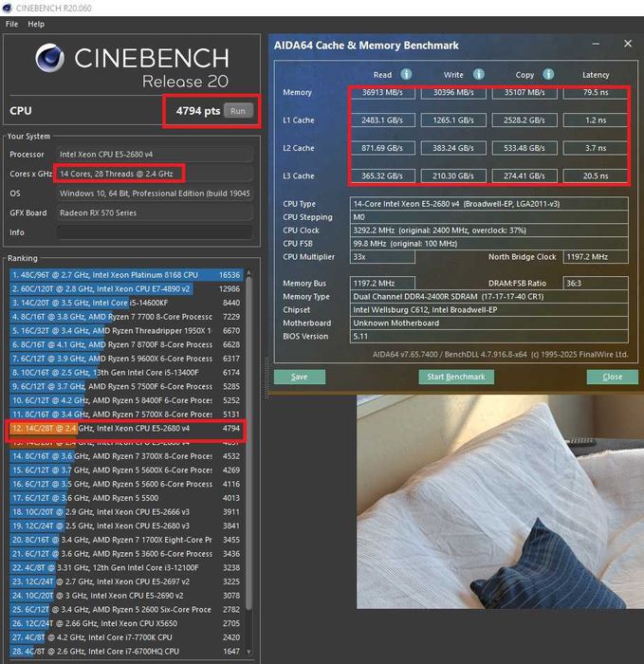Select ranking row Intel Core i5-14600KF

(126, 303)
